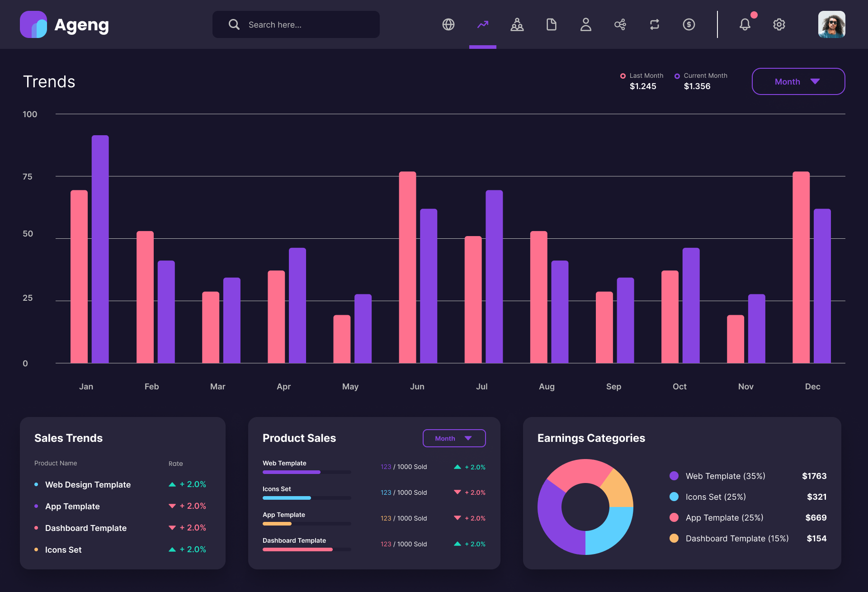Click the sync/repeat icon in the navbar

(655, 24)
